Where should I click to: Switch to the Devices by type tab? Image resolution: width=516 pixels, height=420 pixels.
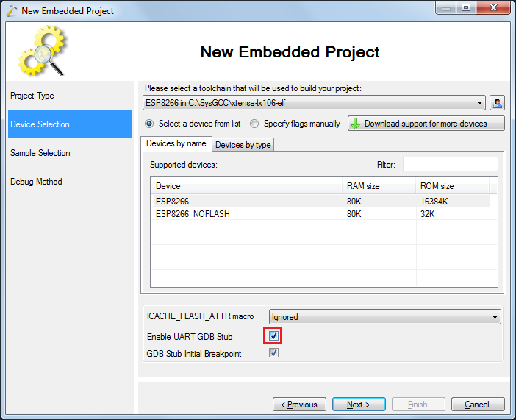pos(243,145)
